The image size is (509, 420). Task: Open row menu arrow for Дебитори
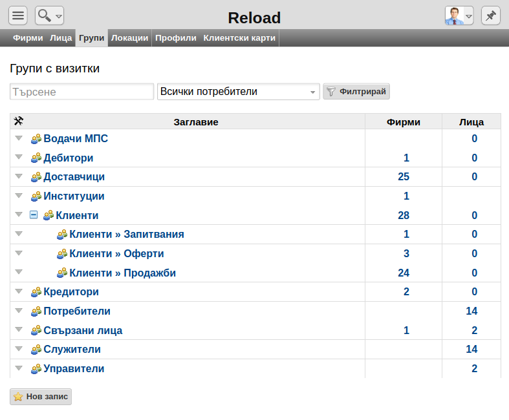(19, 157)
